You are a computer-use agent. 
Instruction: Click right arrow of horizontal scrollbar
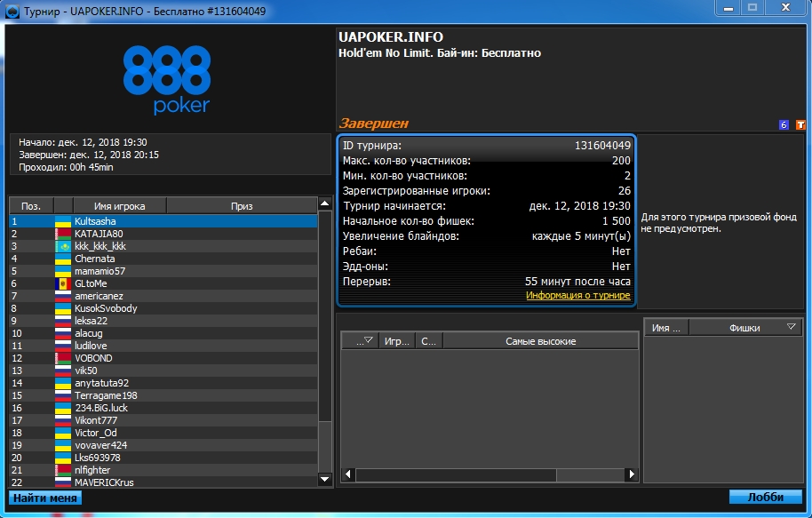click(632, 474)
